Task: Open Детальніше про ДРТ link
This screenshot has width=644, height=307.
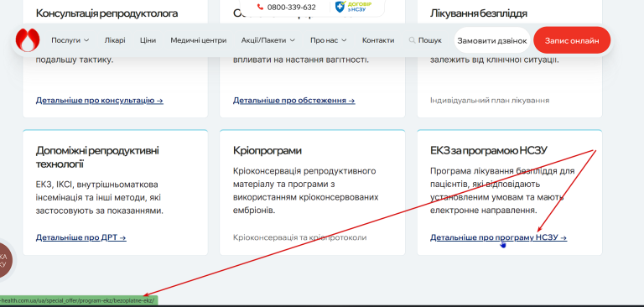Action: click(x=80, y=237)
